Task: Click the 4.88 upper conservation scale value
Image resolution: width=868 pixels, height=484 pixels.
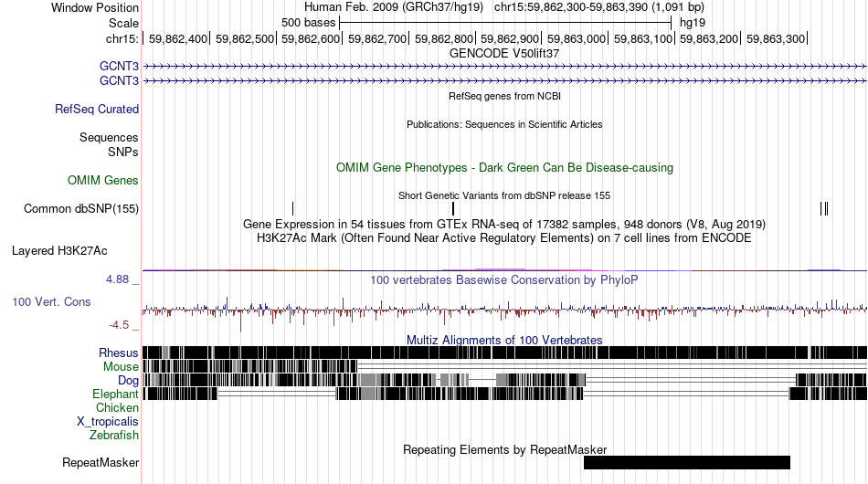Action: (x=117, y=279)
